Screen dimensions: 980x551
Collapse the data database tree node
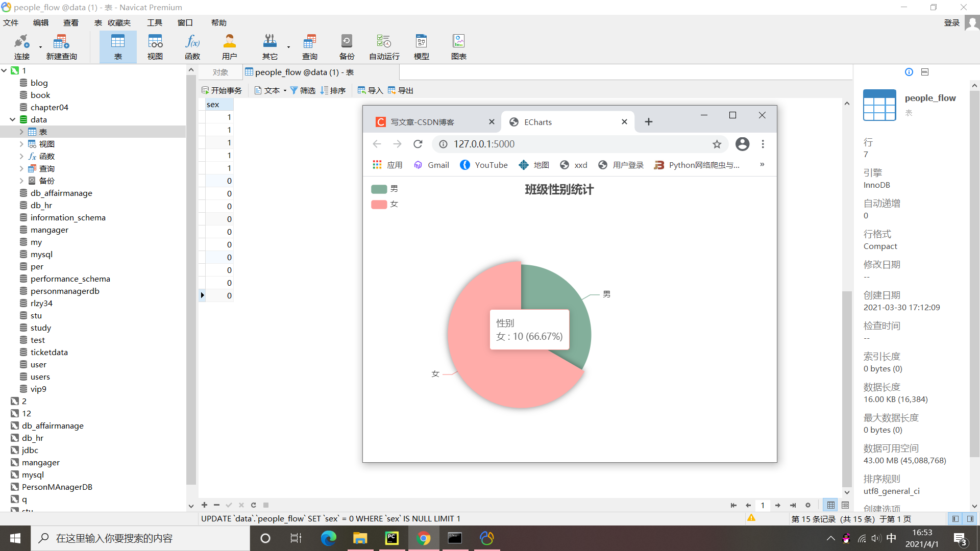click(x=12, y=119)
